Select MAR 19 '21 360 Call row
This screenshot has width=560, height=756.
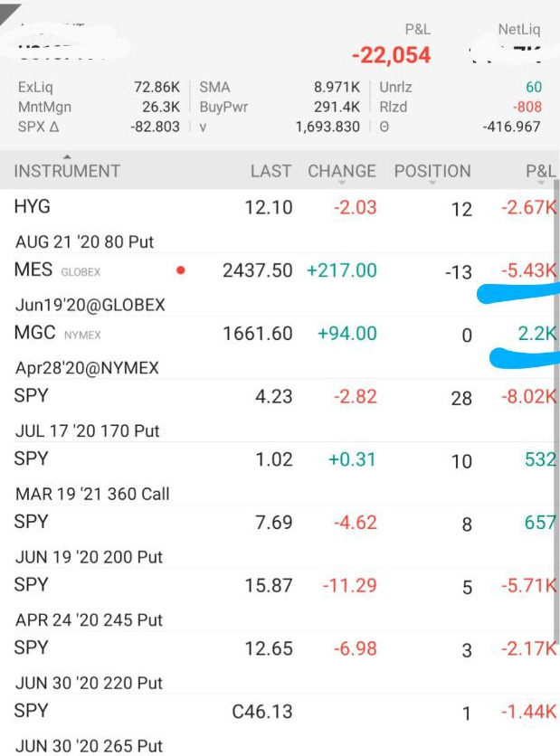278,474
